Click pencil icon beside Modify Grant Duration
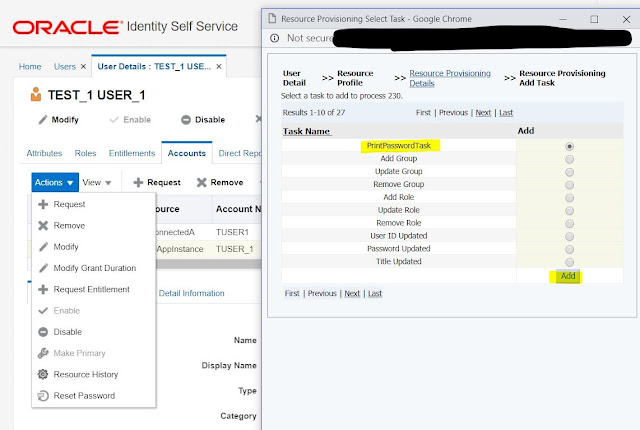This screenshot has width=640, height=430. pyautogui.click(x=43, y=268)
